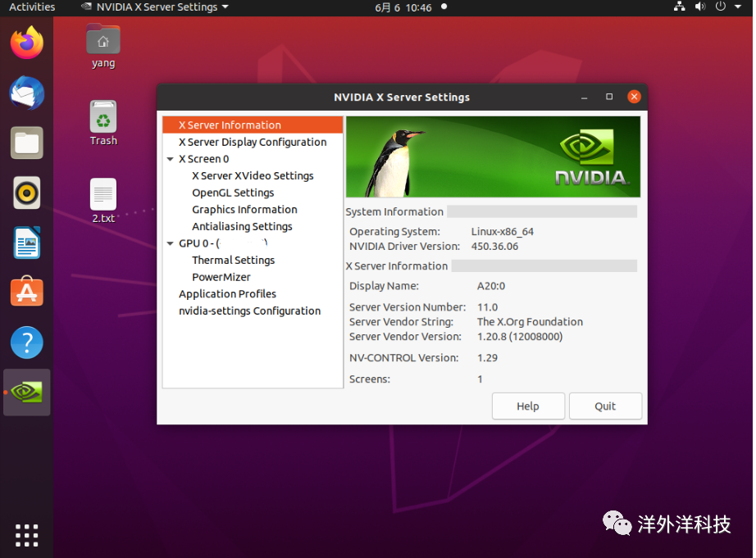
Task: Open the Show Applications grid
Action: click(26, 534)
